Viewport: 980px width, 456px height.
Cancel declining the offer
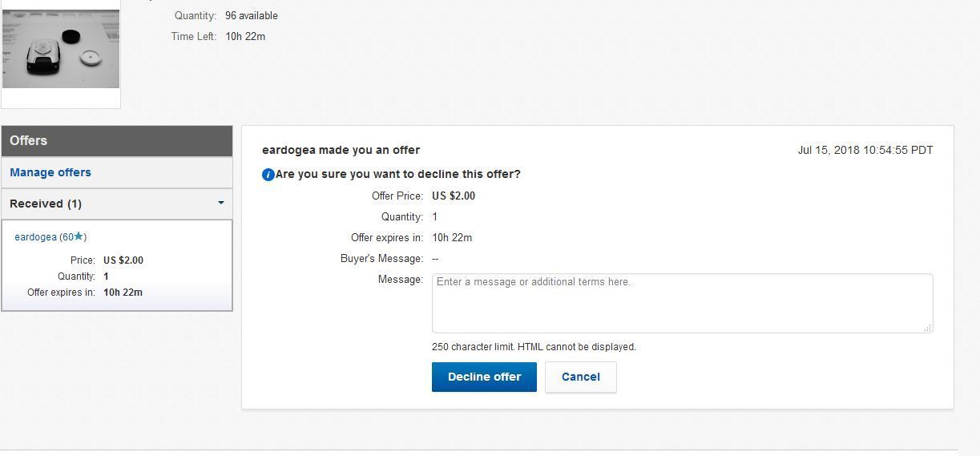[581, 377]
